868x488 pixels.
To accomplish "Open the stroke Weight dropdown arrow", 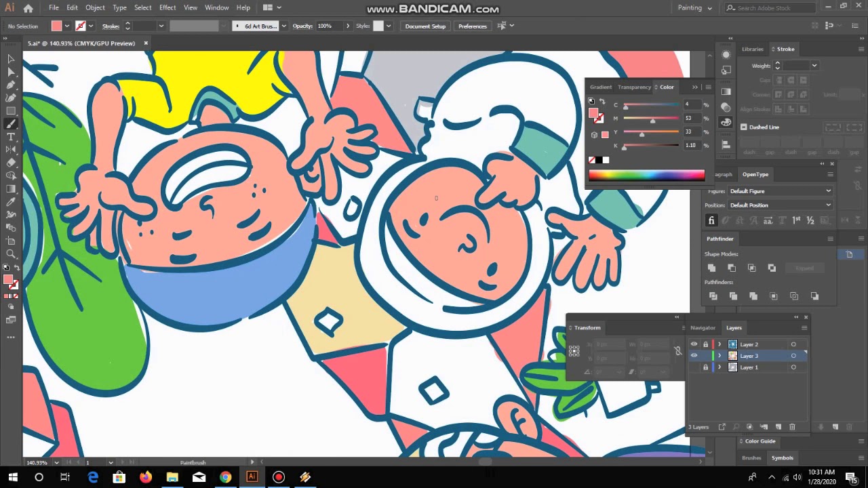I will 814,66.
